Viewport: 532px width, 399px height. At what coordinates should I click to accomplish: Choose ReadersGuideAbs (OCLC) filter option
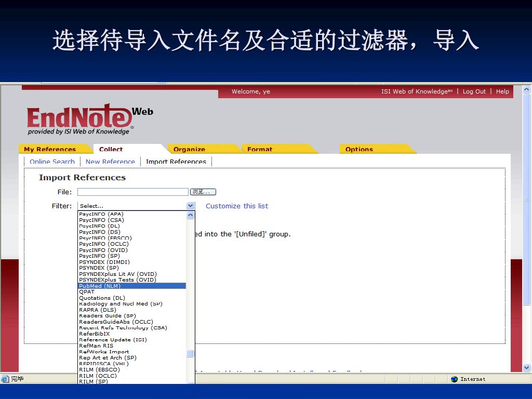[131, 322]
